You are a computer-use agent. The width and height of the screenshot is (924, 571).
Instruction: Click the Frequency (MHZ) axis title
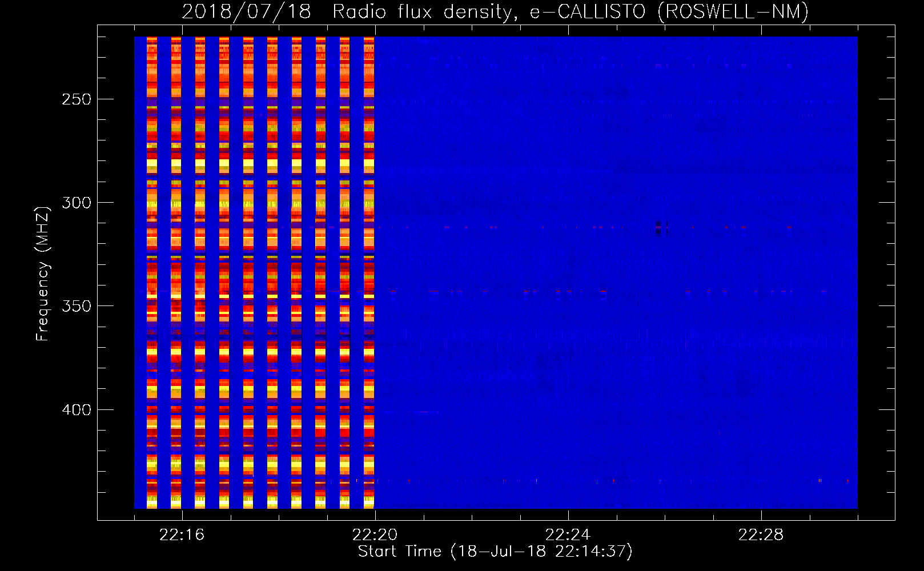point(43,274)
